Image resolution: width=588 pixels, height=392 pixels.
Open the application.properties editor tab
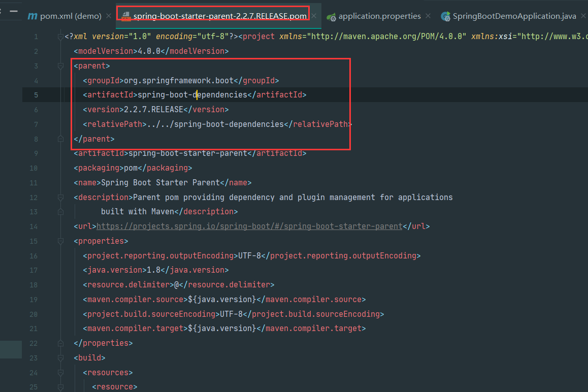379,16
